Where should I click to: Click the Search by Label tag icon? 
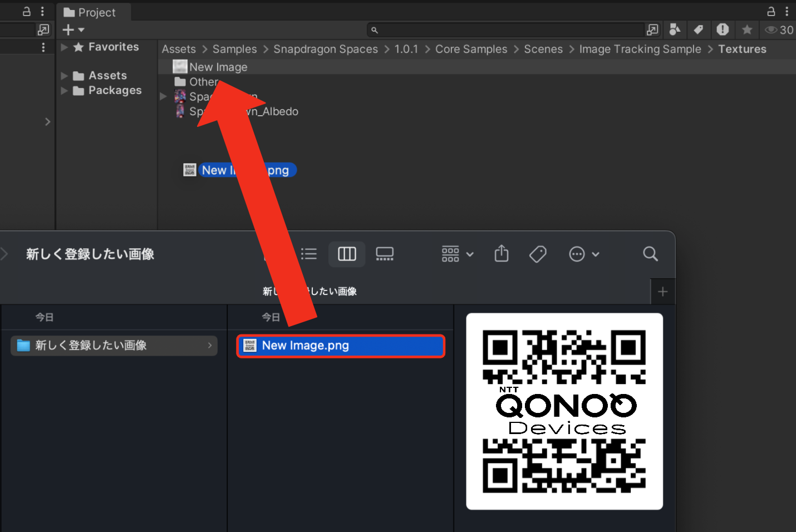(x=698, y=29)
